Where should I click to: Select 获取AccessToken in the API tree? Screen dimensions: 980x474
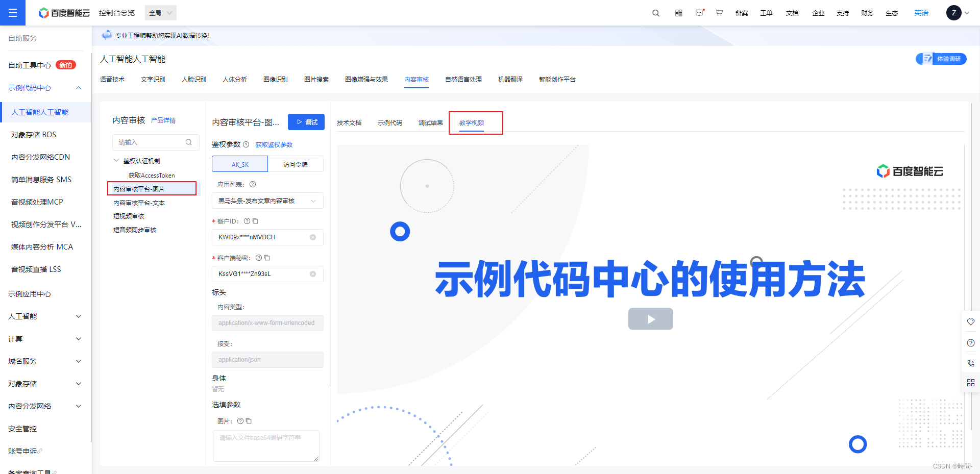(x=152, y=176)
